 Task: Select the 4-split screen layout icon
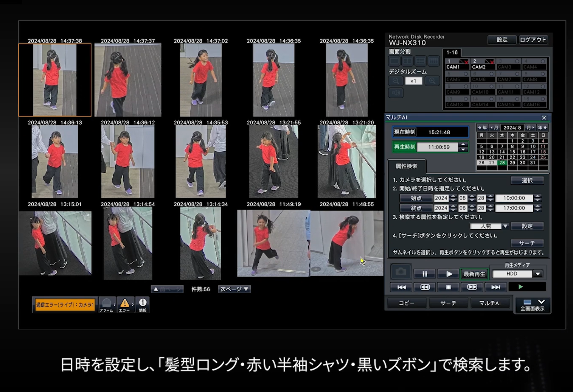[x=407, y=61]
